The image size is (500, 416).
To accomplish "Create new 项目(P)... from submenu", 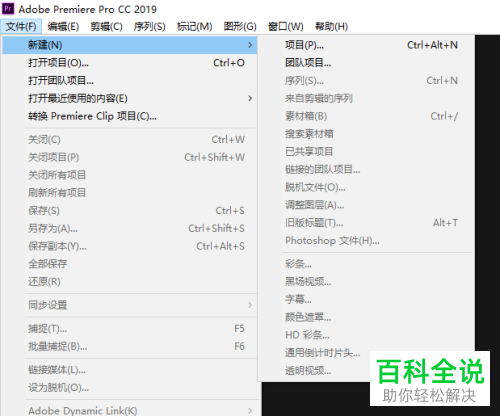I will click(367, 45).
